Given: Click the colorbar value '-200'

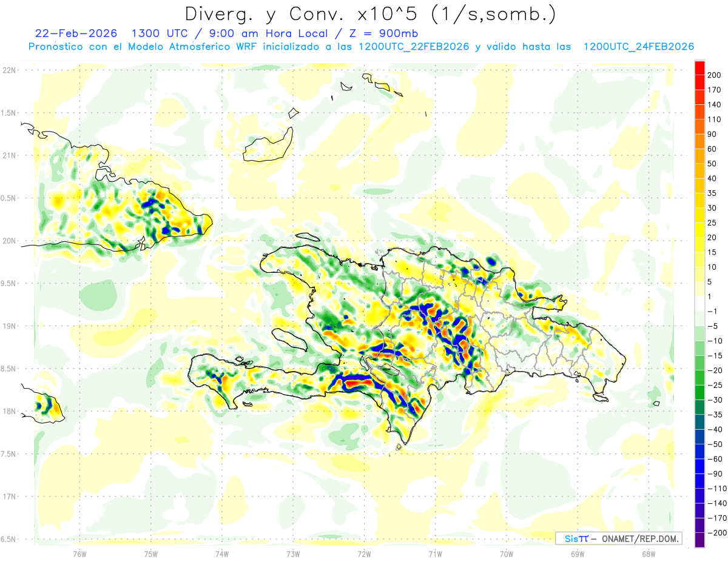Looking at the screenshot, I should (x=718, y=533).
